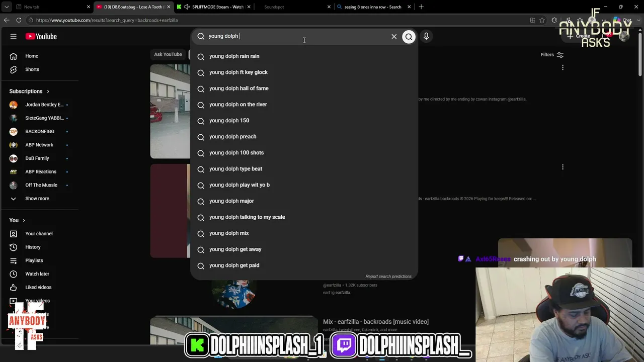Screen dimensions: 644x362
Task: Expand the You section chevron
Action: [24, 221]
